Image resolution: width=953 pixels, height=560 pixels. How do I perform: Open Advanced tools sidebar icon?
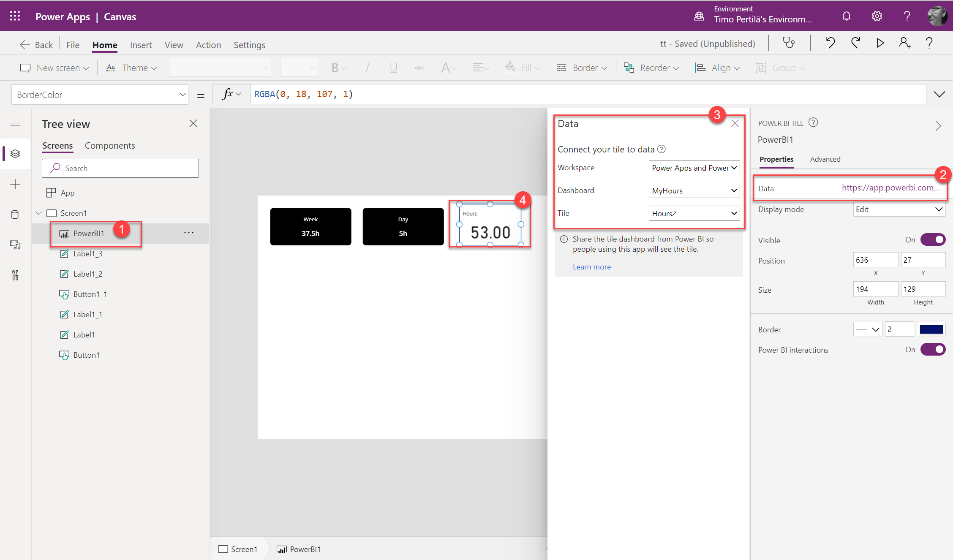point(15,275)
